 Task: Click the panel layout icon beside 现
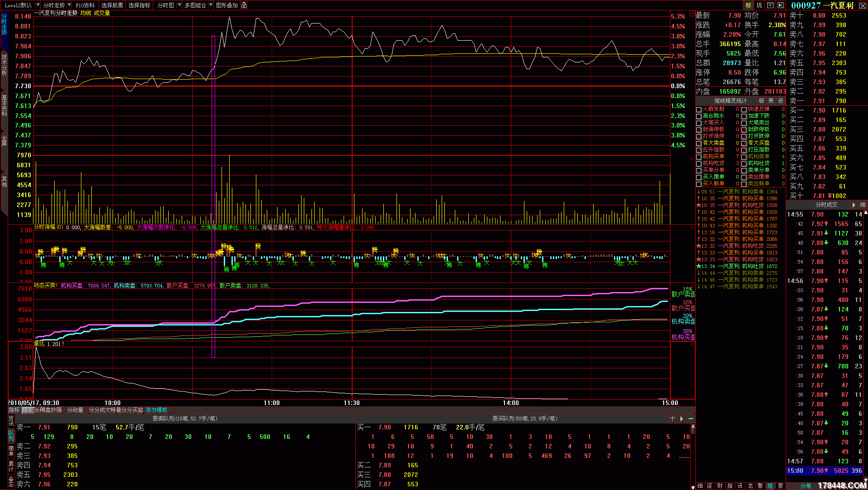770,5
